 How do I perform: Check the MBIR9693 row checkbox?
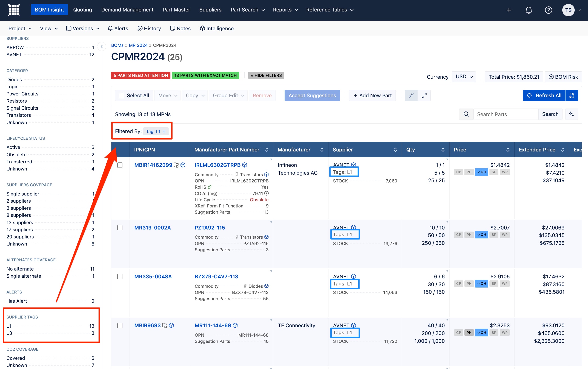pos(120,326)
